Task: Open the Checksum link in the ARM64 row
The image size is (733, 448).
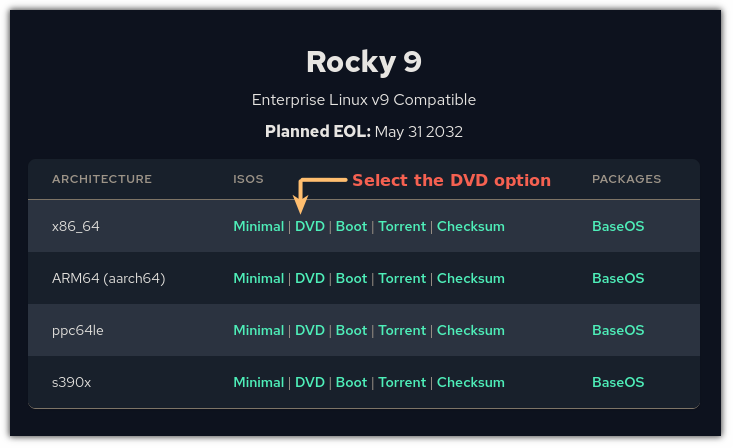Action: (471, 279)
